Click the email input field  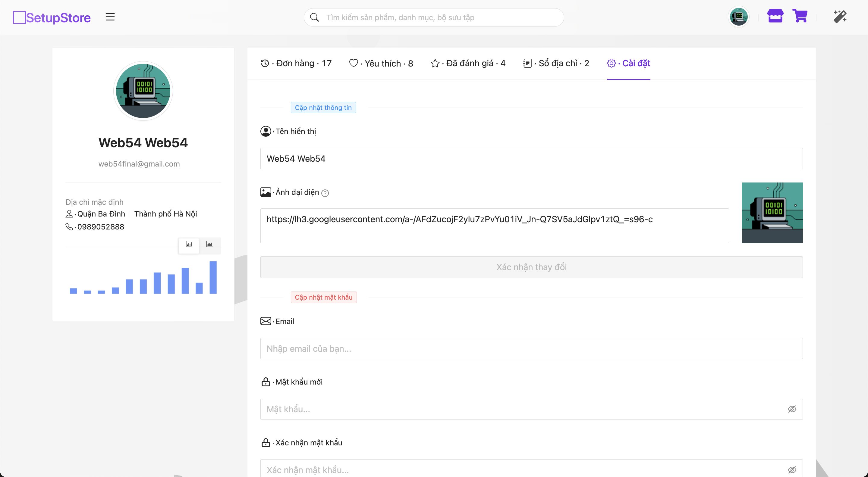tap(531, 348)
